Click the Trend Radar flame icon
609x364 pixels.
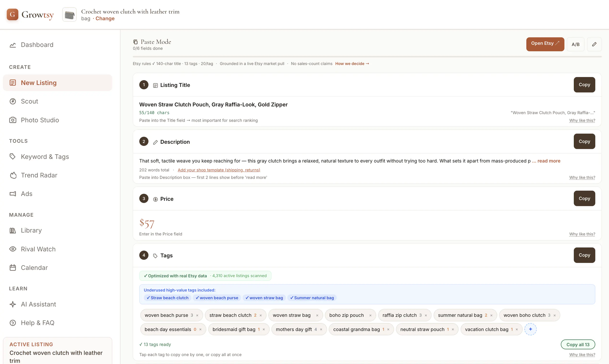coord(13,175)
